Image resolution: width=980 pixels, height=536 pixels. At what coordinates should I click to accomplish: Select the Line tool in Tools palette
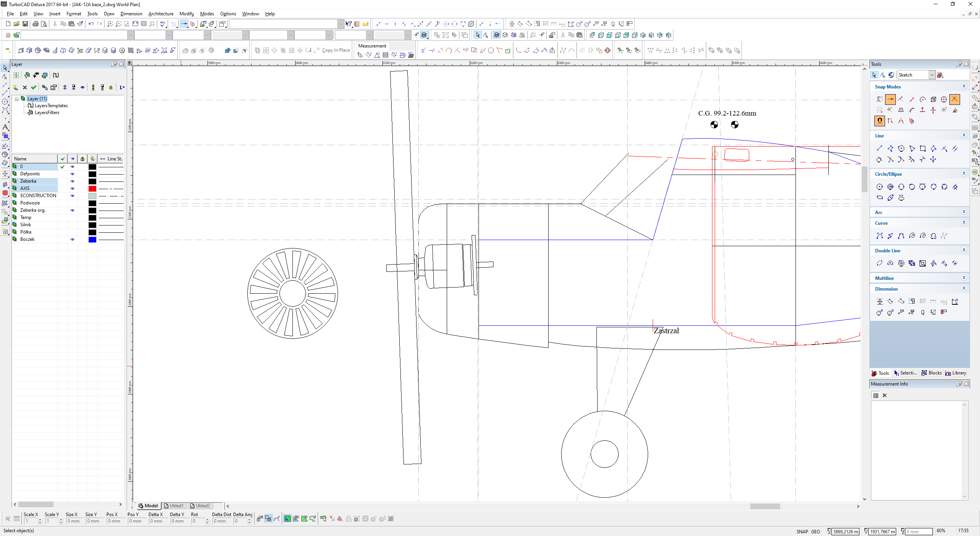point(879,149)
